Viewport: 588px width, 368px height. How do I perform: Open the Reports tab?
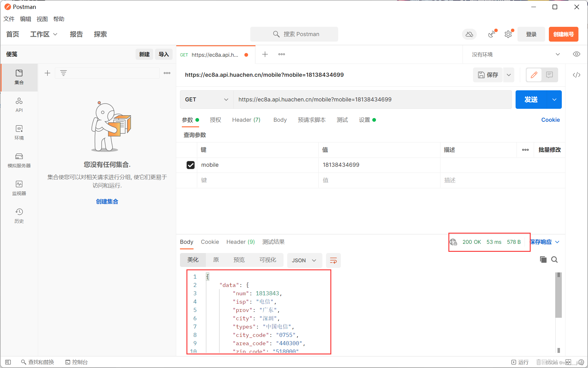[76, 34]
